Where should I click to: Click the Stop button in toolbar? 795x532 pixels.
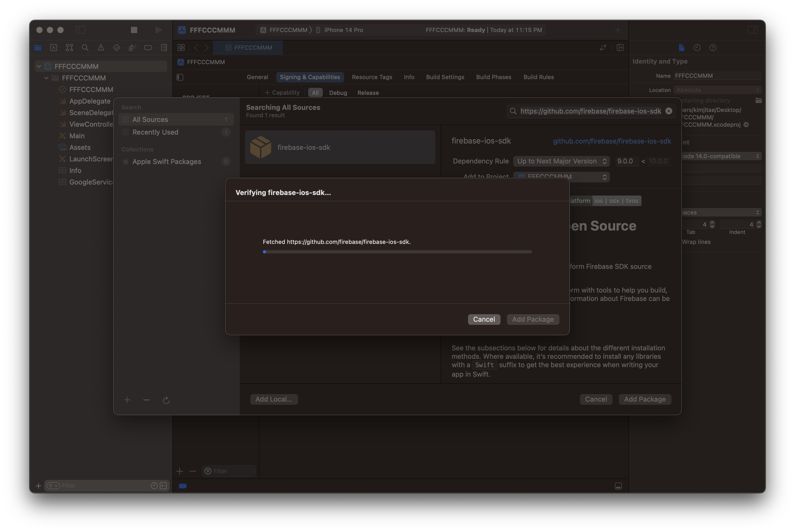click(x=134, y=30)
